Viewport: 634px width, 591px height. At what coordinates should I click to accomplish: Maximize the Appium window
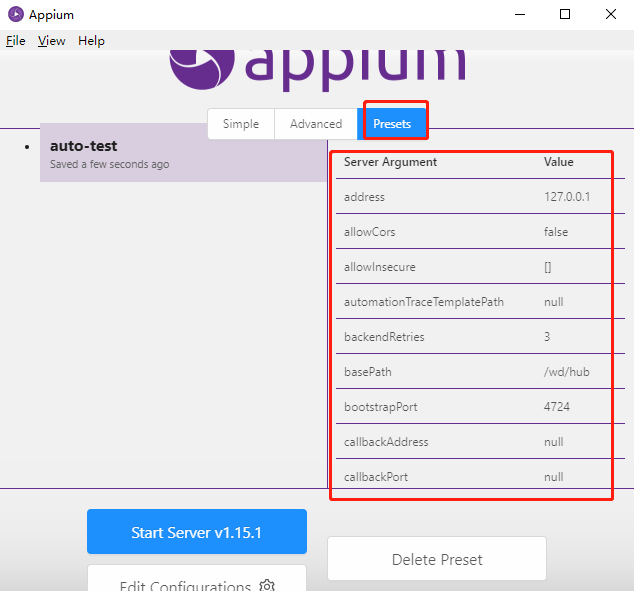click(565, 15)
